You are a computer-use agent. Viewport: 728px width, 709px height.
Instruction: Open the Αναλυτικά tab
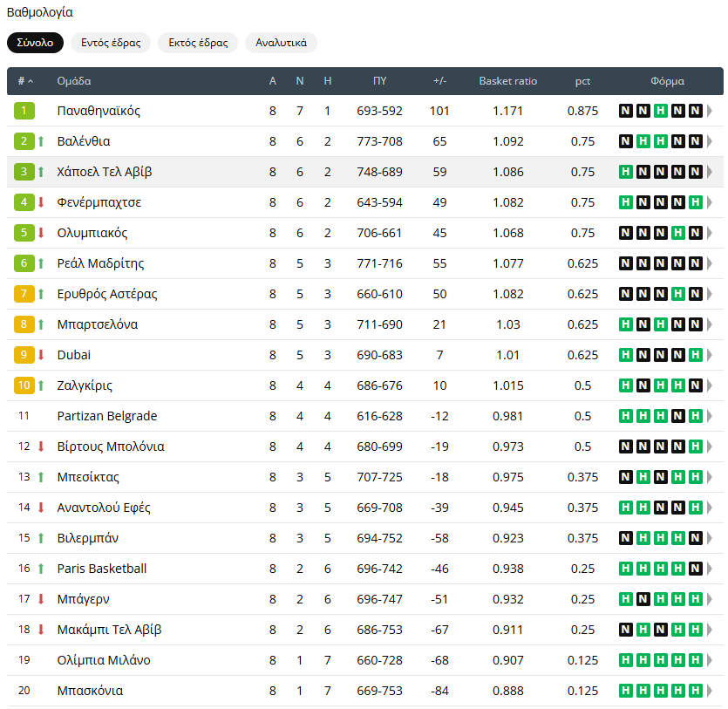281,43
